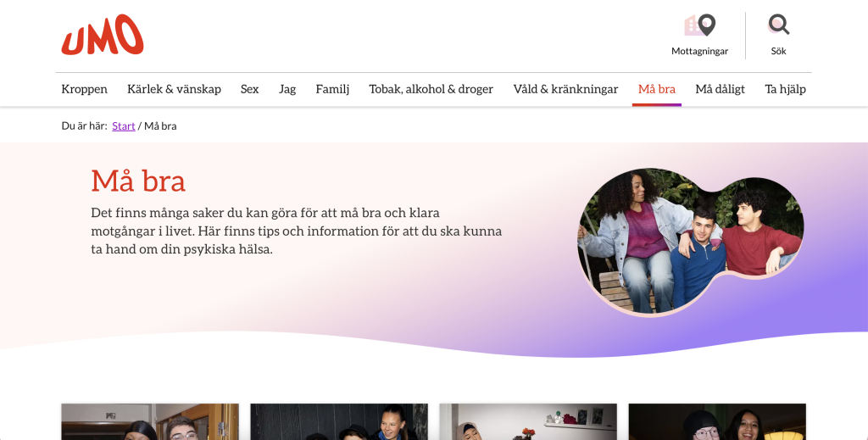Viewport: 868px width, 440px height.
Task: Click the hero photo of three friends
Action: [x=690, y=241]
